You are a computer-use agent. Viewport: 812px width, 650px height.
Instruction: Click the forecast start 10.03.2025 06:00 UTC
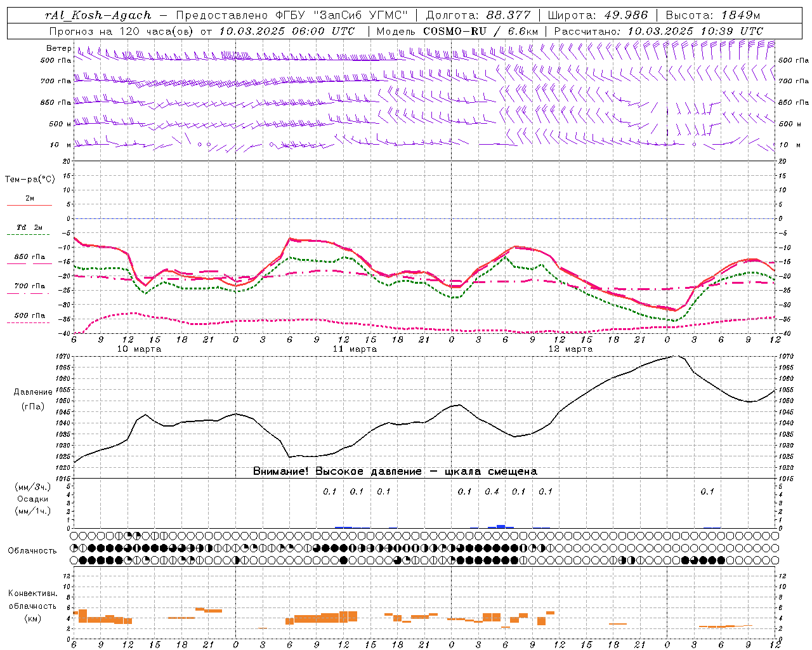click(x=287, y=31)
